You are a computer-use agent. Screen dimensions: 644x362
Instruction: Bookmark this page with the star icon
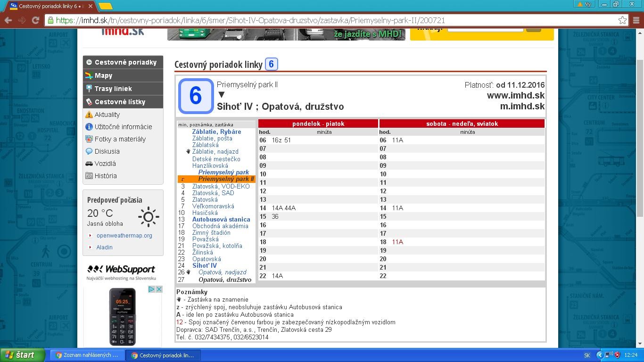point(622,20)
